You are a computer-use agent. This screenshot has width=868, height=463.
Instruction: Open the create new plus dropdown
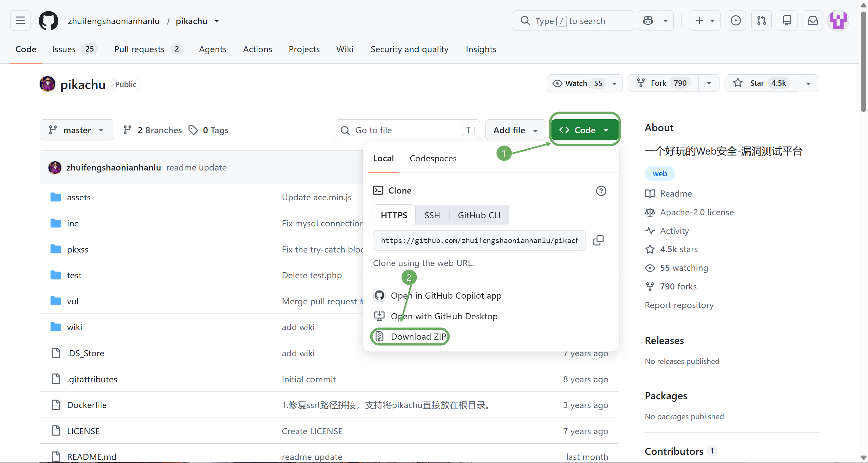coord(705,21)
